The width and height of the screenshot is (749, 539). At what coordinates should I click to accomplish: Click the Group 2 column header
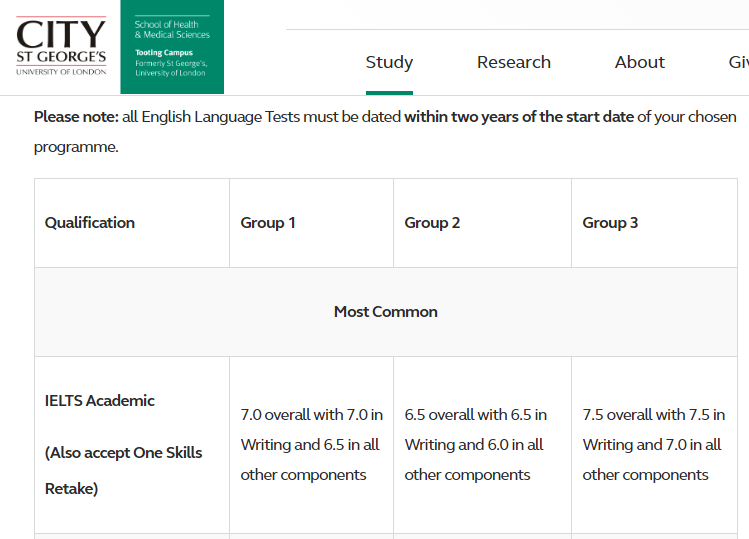432,223
